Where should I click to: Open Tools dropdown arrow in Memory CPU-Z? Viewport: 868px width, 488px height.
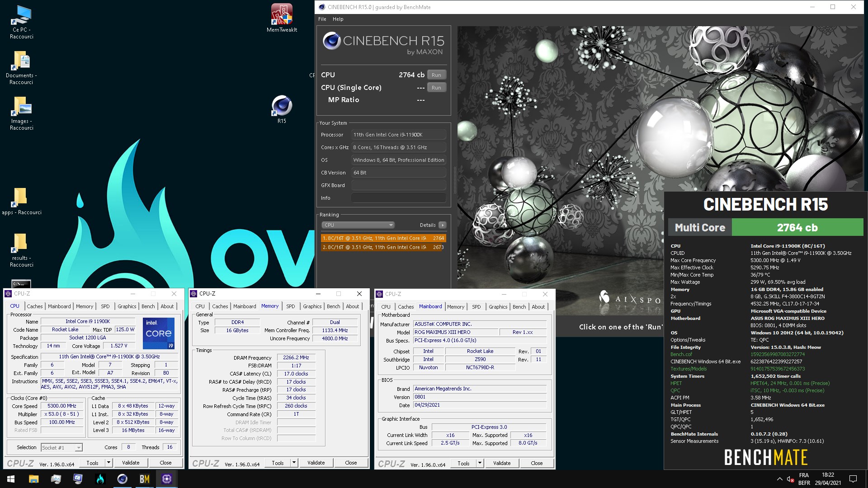(x=294, y=463)
